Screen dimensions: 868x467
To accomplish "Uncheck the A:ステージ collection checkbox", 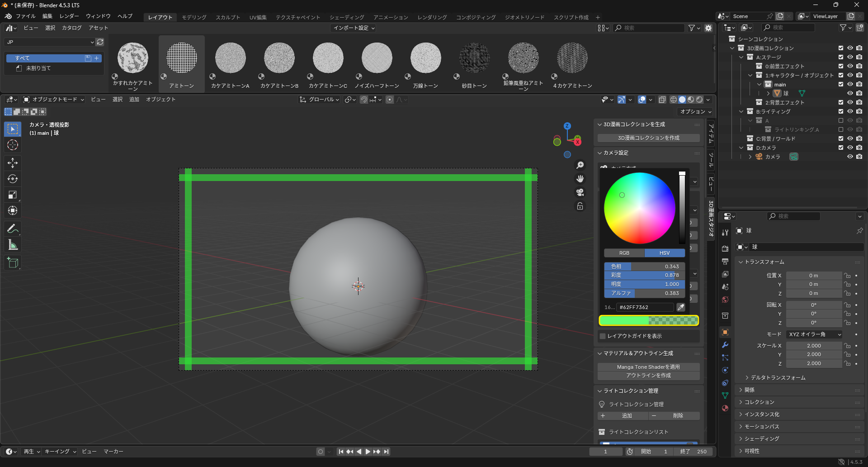I will pos(841,57).
